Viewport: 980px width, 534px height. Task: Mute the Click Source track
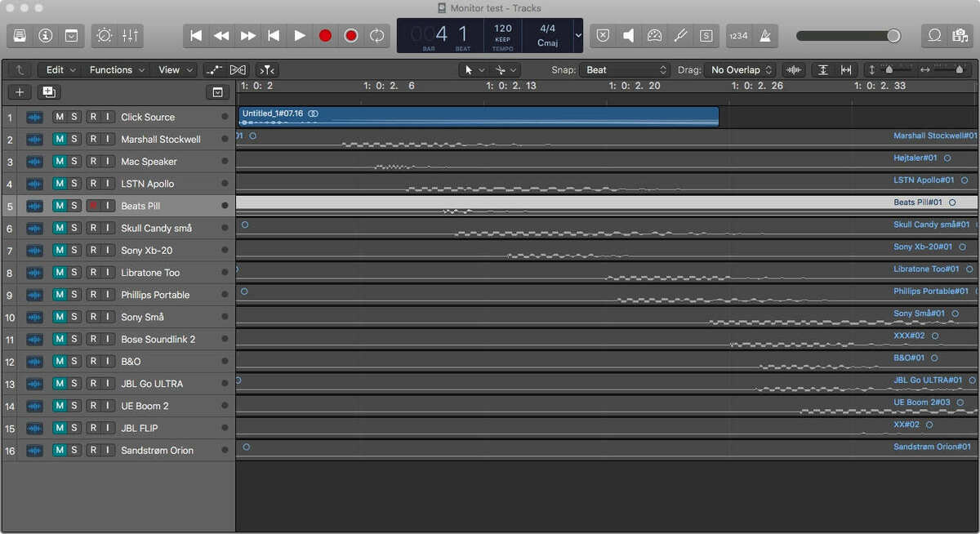[59, 117]
